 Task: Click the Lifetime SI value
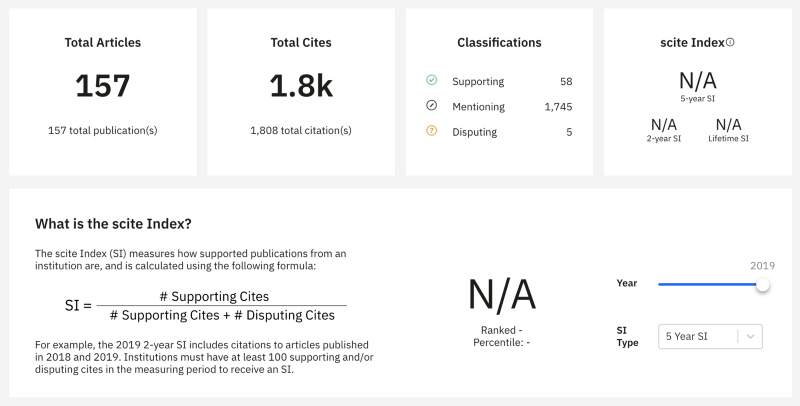729,125
